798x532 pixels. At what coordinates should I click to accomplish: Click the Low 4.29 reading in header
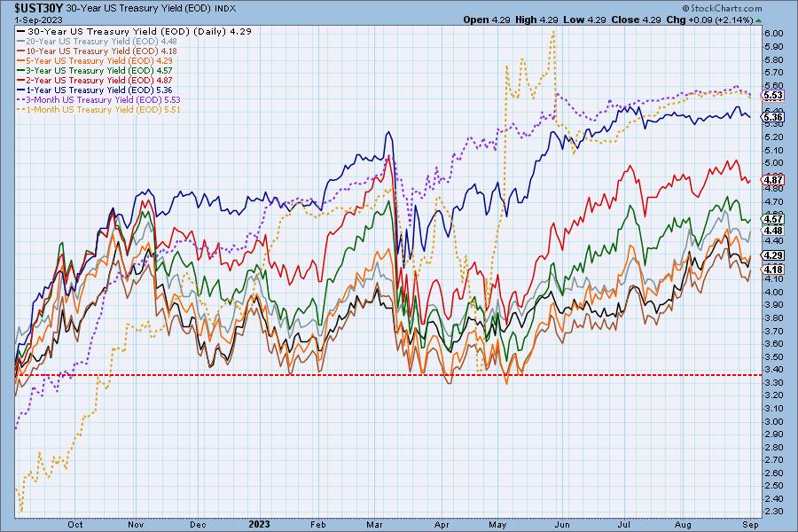pyautogui.click(x=584, y=20)
